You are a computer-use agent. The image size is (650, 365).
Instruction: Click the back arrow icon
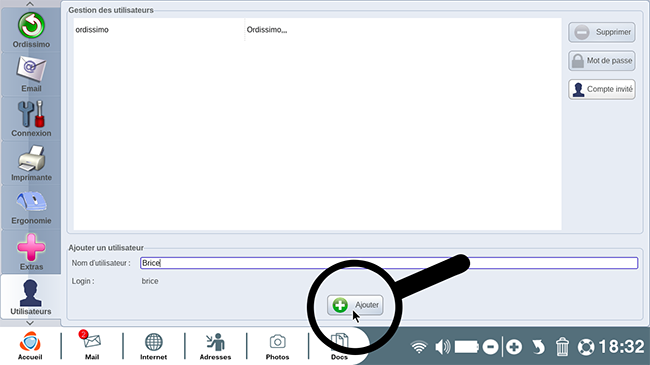[x=538, y=347]
